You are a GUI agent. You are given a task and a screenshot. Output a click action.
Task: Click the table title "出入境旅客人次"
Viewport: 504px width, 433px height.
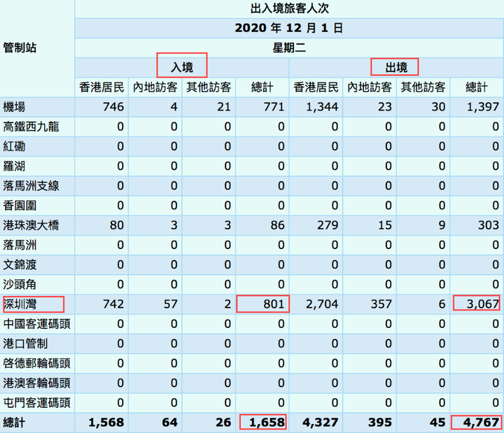(289, 8)
